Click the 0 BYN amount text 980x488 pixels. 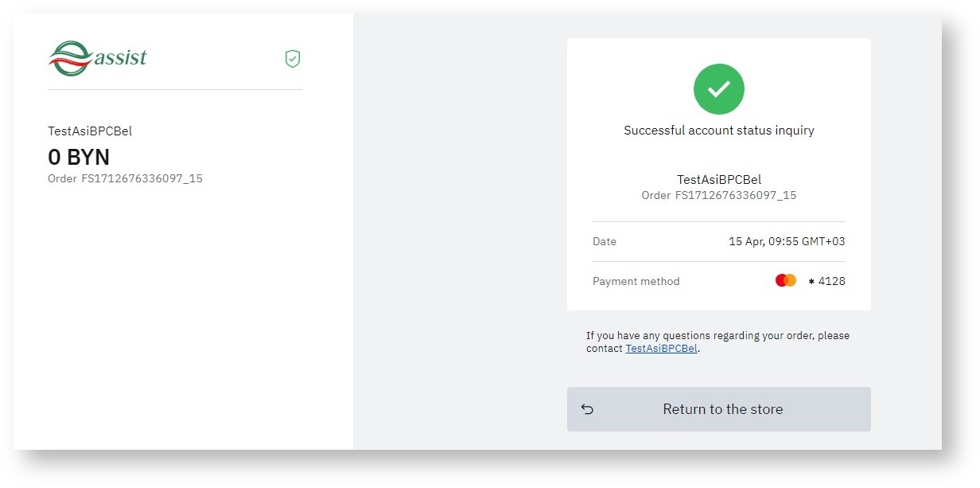pos(79,157)
